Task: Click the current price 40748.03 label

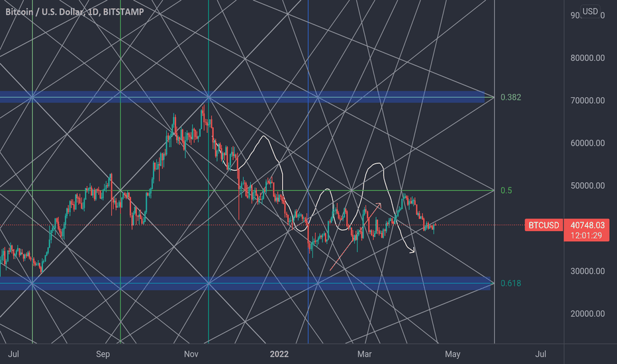Action: pos(587,225)
